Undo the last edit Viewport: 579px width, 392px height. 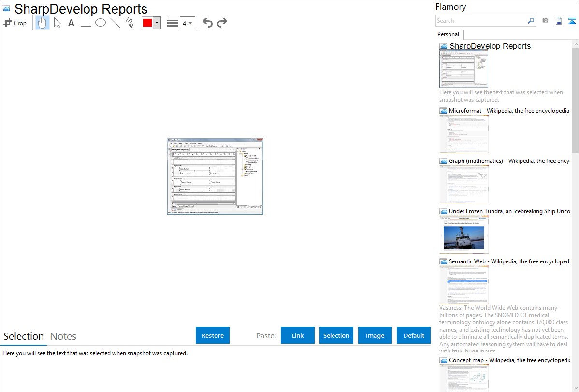[207, 23]
